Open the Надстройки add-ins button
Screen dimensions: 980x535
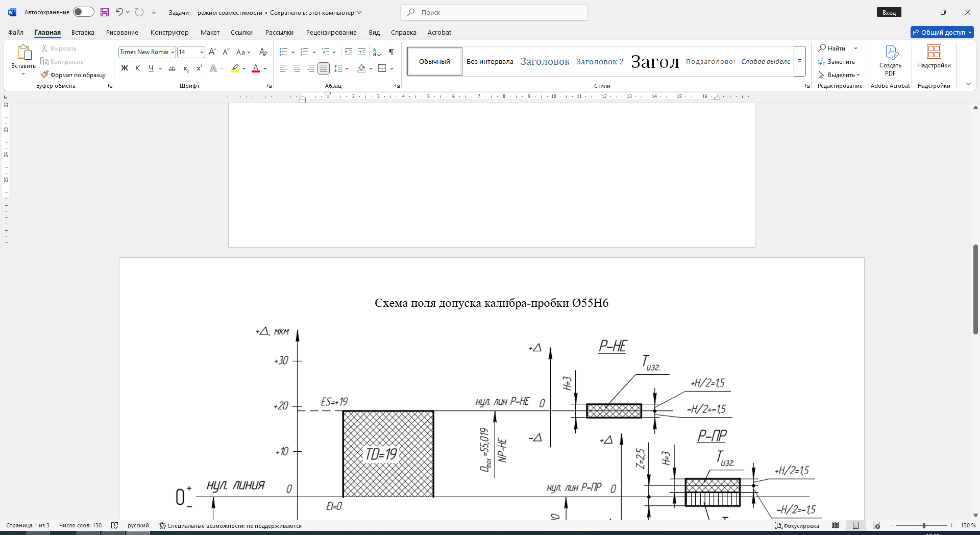[934, 57]
